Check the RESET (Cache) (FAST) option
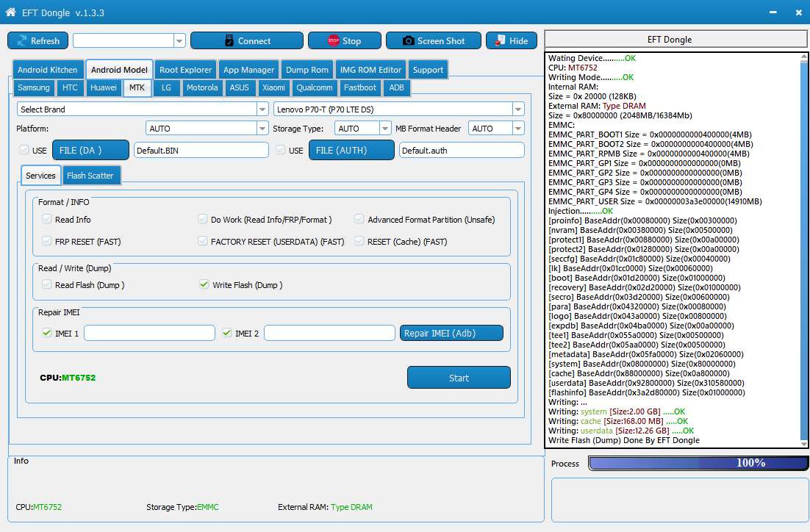810x532 pixels. click(359, 241)
